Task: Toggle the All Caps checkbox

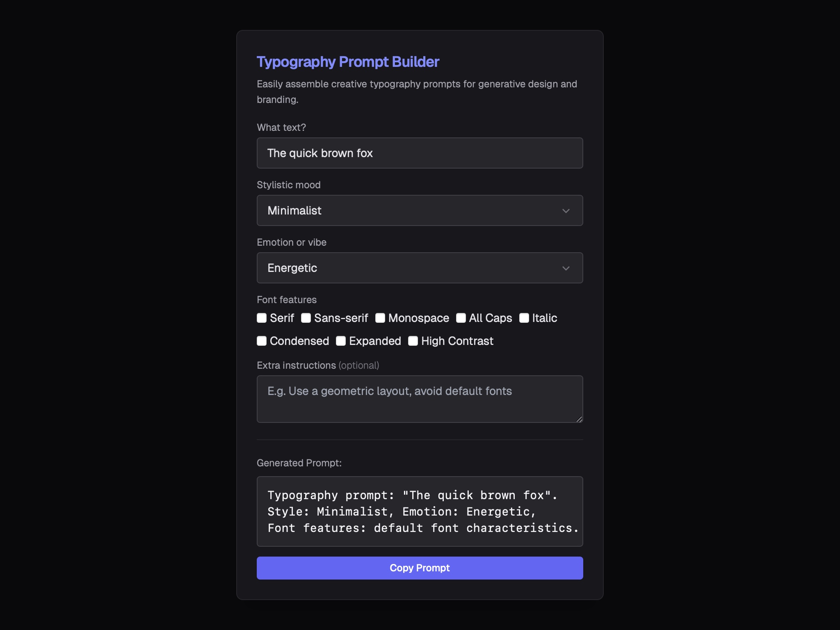Action: [x=461, y=318]
